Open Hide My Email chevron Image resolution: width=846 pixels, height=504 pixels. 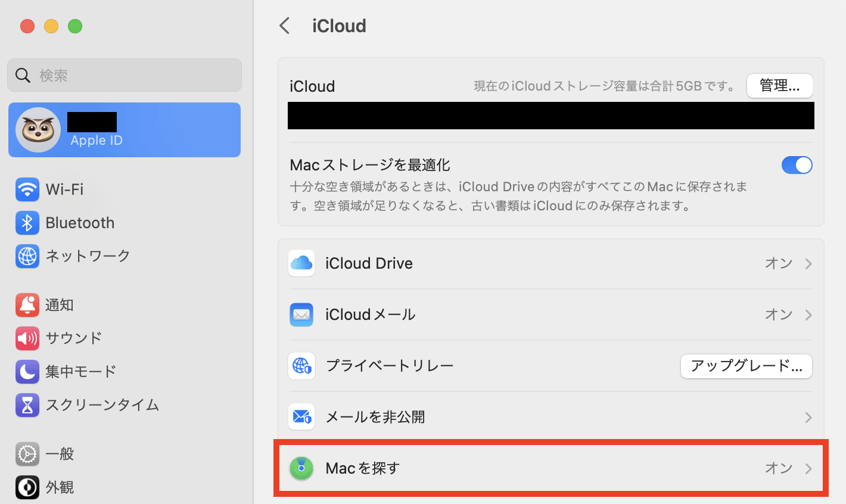click(808, 417)
